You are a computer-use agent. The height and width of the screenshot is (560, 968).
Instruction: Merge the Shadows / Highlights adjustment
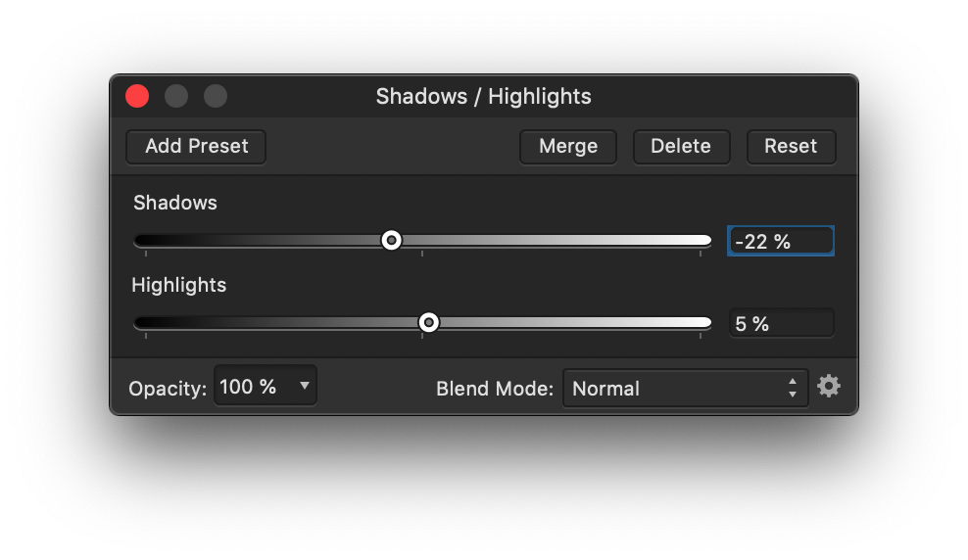568,147
